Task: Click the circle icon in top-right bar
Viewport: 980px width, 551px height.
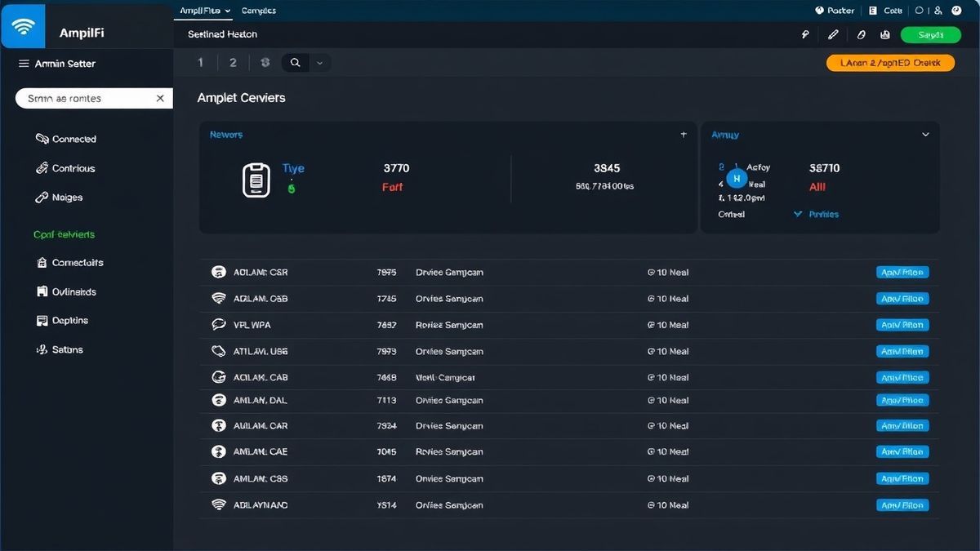Action: [x=919, y=11]
